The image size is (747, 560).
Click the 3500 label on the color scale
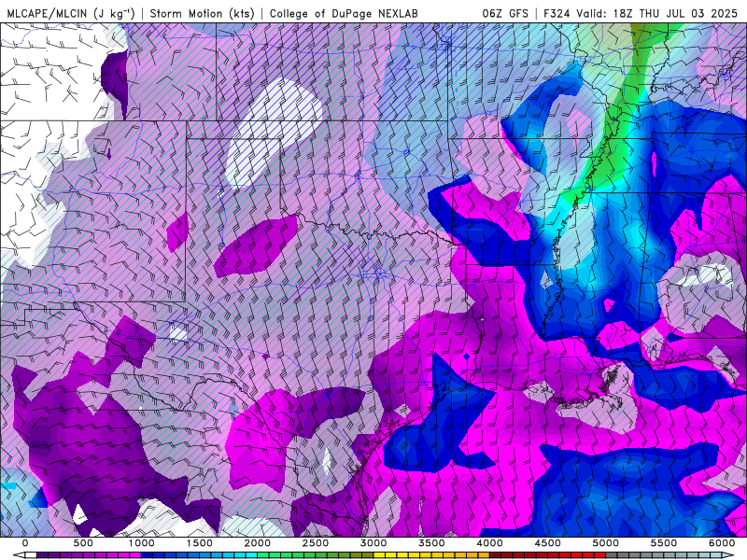[x=432, y=543]
